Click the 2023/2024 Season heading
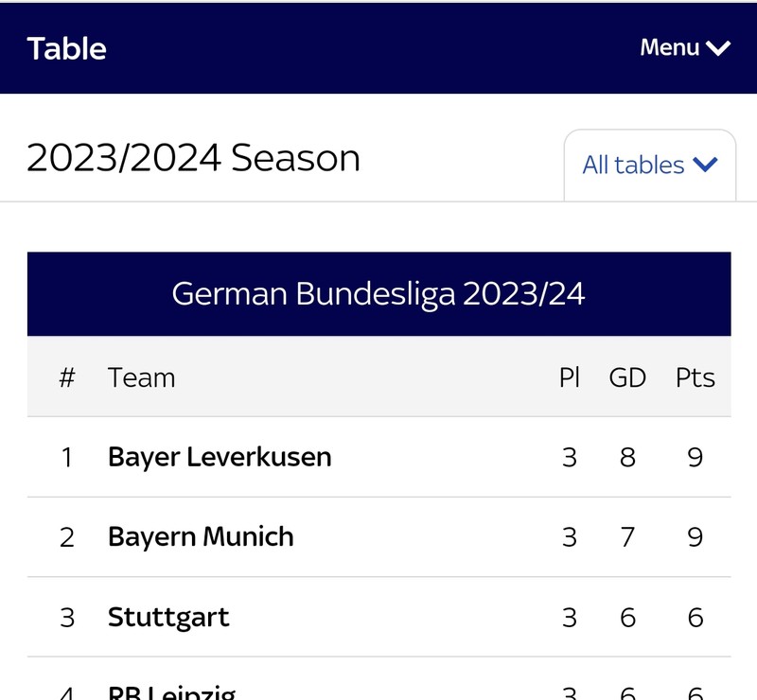Viewport: 757px width, 700px height. 194,158
